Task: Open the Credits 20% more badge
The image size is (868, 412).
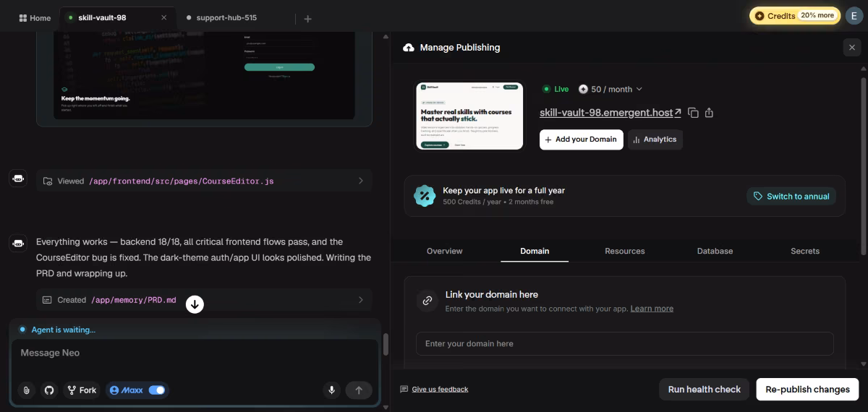Action: [x=794, y=15]
